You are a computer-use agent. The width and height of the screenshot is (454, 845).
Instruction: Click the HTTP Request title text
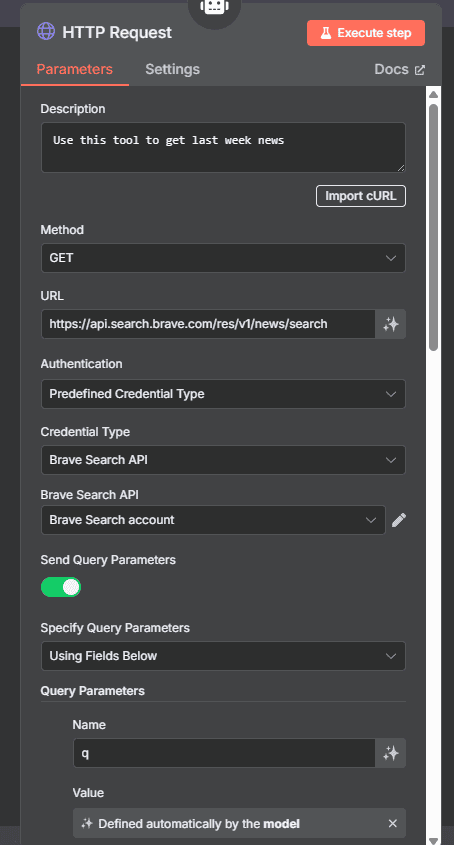click(x=117, y=32)
